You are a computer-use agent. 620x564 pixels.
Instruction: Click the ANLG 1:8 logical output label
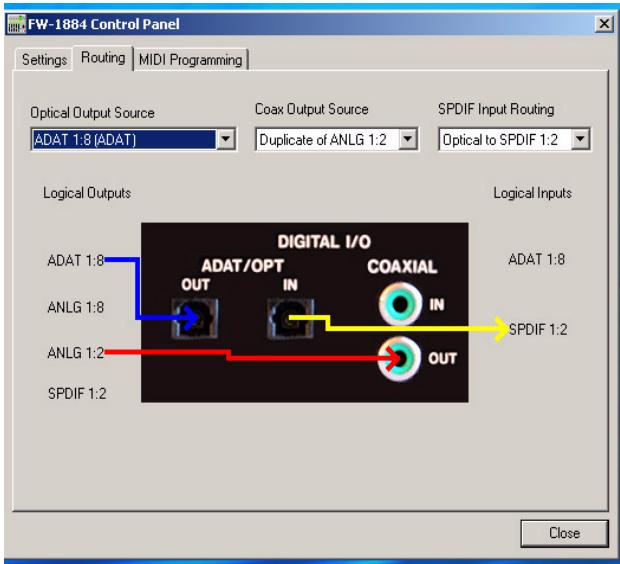pyautogui.click(x=76, y=307)
